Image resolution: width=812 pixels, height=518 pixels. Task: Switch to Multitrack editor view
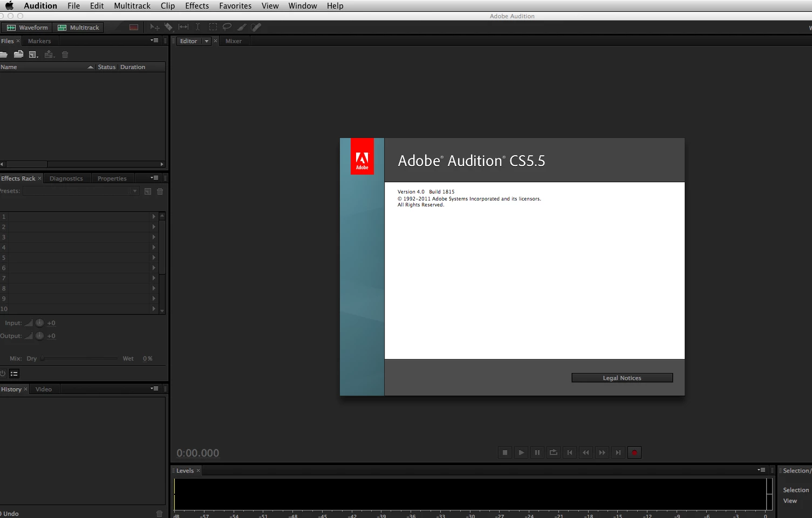(x=78, y=27)
